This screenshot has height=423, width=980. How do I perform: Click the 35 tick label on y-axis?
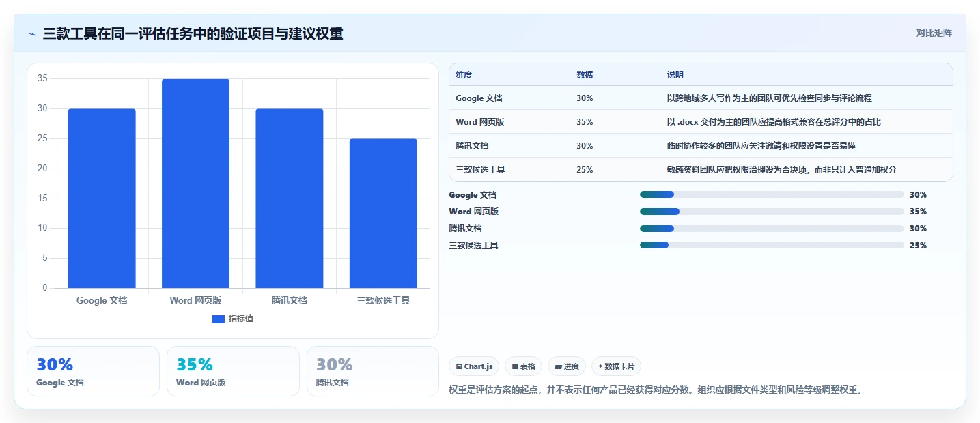click(x=42, y=78)
